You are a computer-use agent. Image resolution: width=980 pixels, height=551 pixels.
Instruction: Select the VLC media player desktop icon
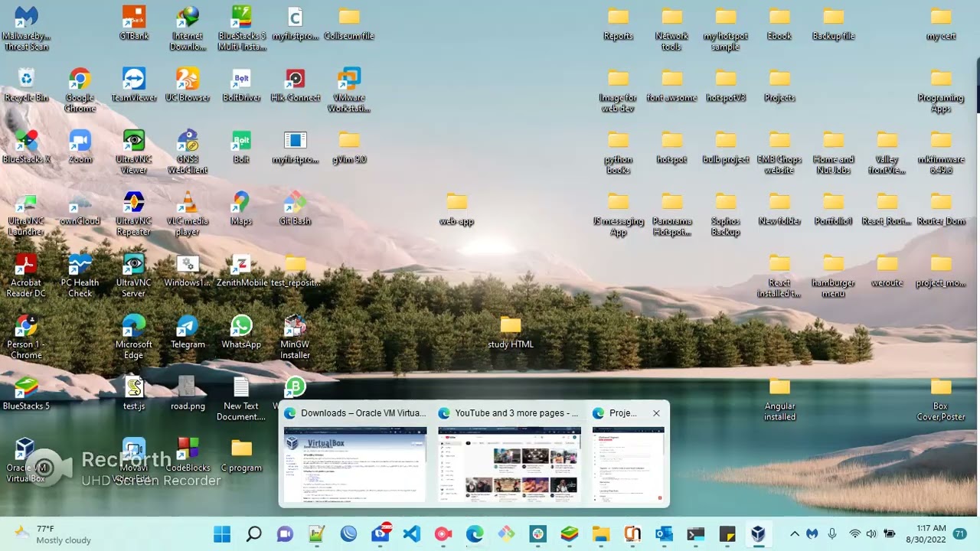click(x=188, y=214)
